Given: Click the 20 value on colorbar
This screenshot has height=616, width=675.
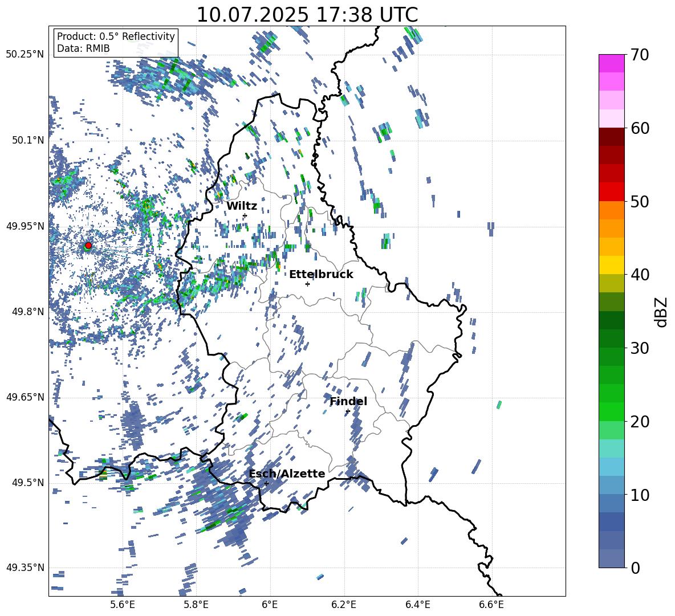Looking at the screenshot, I should tap(640, 421).
